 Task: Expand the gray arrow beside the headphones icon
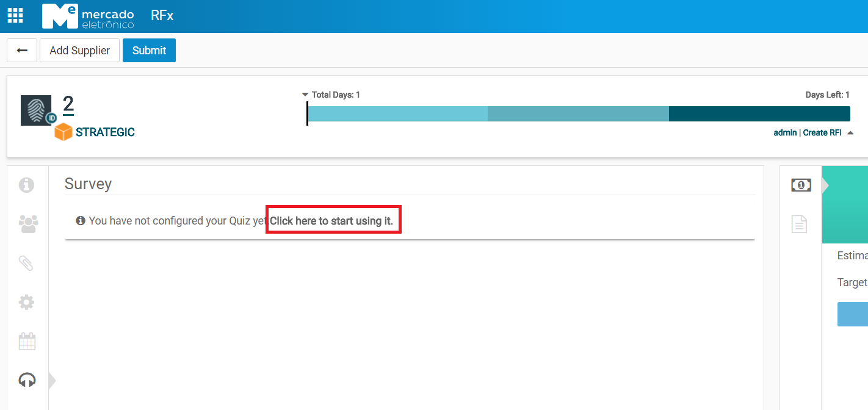[52, 379]
